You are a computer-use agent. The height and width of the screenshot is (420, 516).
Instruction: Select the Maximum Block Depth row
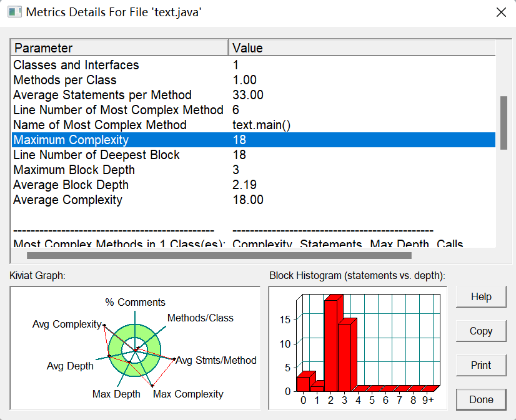click(254, 170)
